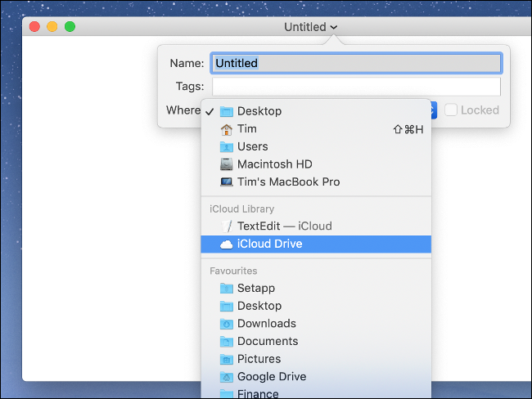Click the Finance folder icon
Screen dimensions: 532x399
click(x=226, y=394)
